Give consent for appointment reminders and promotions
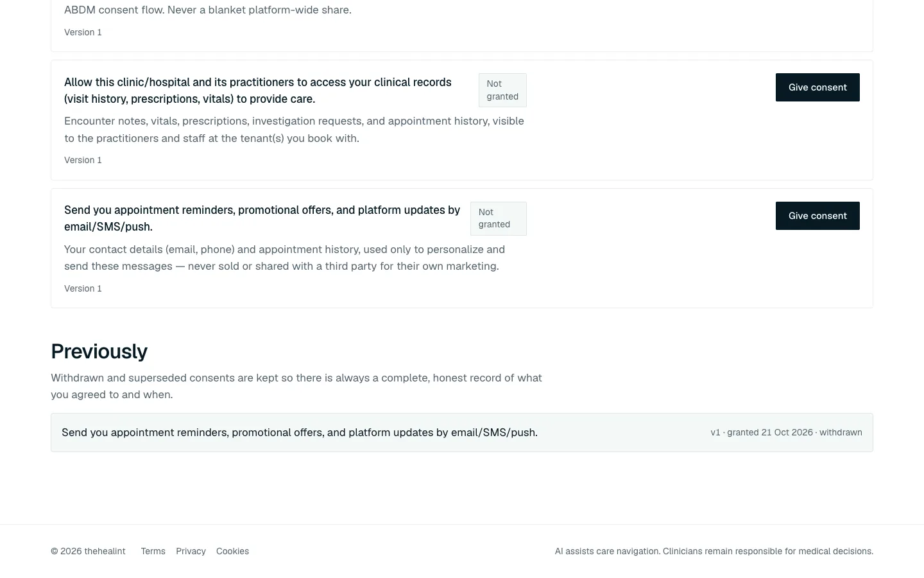The image size is (924, 578). click(817, 216)
